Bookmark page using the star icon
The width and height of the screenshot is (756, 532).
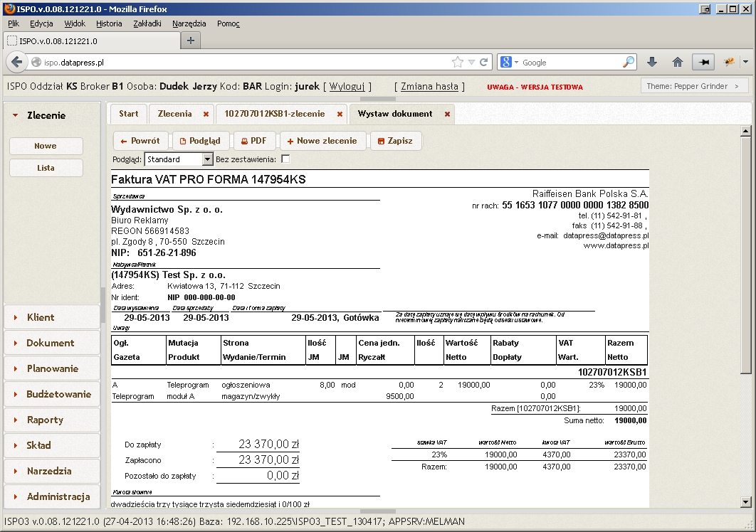point(458,62)
